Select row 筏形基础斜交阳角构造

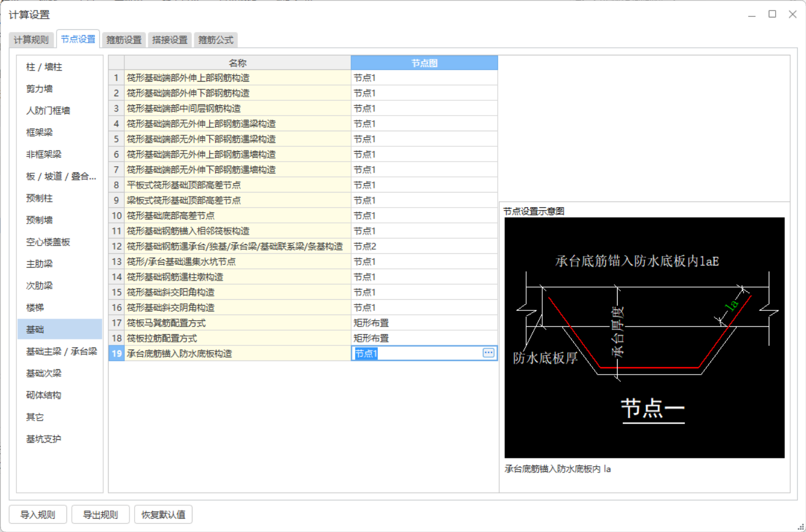click(x=237, y=292)
